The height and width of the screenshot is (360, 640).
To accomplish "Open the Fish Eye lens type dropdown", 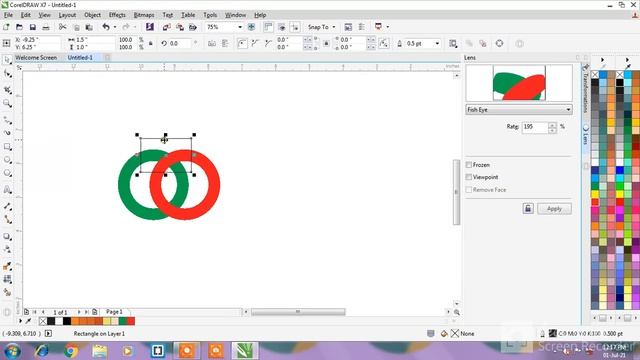I will coord(519,109).
